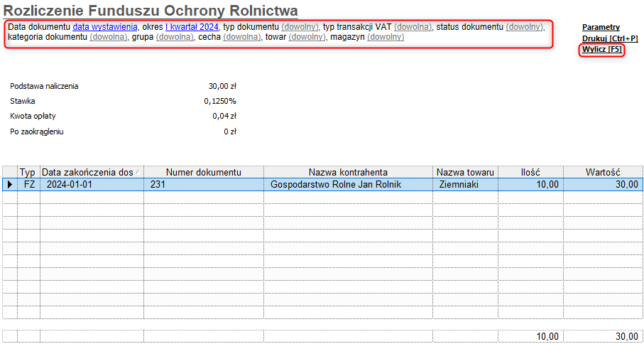Choose grupa '(dowolna)' filter link
The height and width of the screenshot is (344, 644).
pyautogui.click(x=175, y=38)
